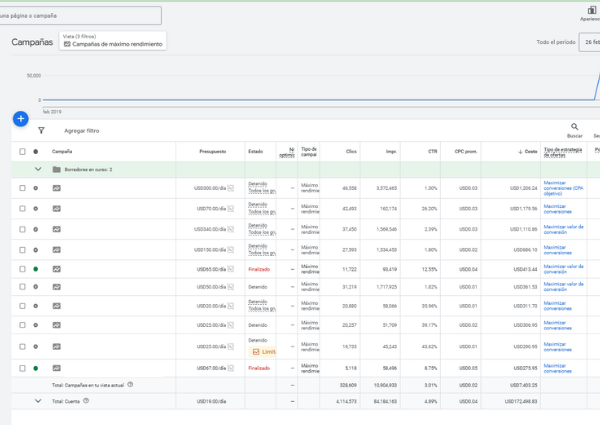Image resolution: width=600 pixels, height=425 pixels.
Task: Tick the checkbox for USD300.00/día campaign
Action: point(22,188)
